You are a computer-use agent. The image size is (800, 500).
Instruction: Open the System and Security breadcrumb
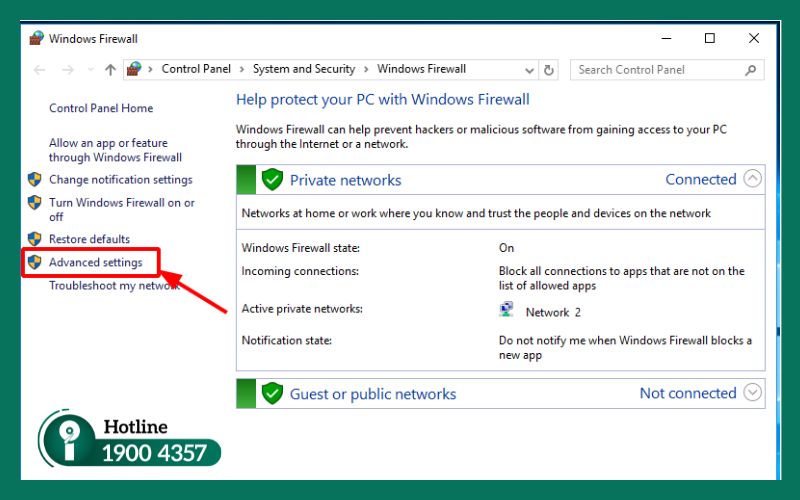pos(304,69)
